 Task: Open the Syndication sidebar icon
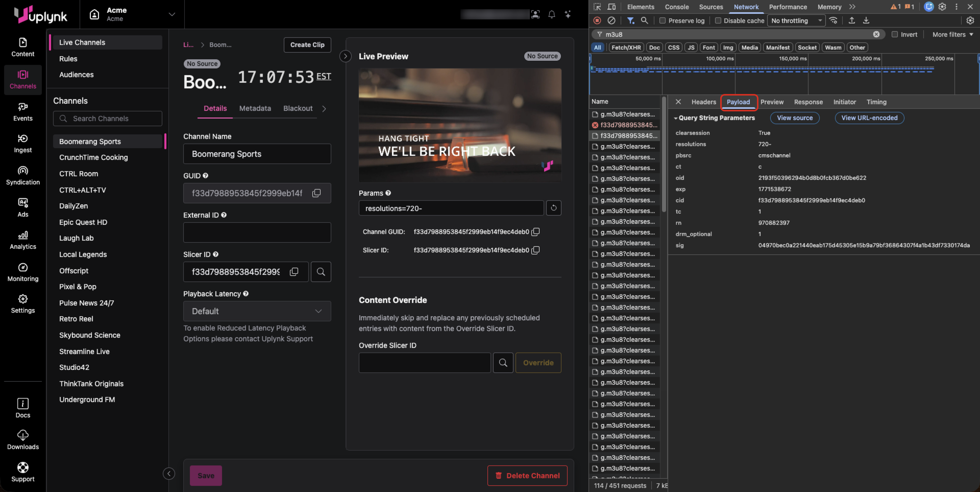23,175
